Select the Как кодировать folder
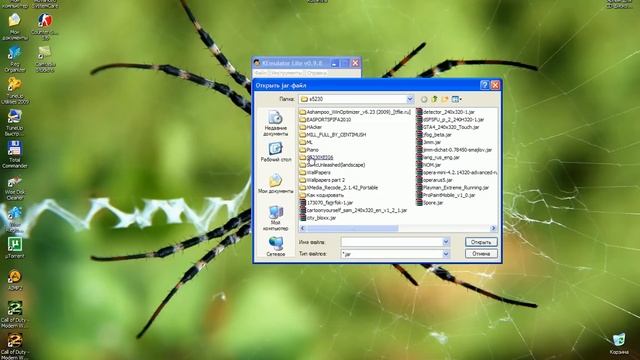The width and height of the screenshot is (640, 360). point(321,195)
